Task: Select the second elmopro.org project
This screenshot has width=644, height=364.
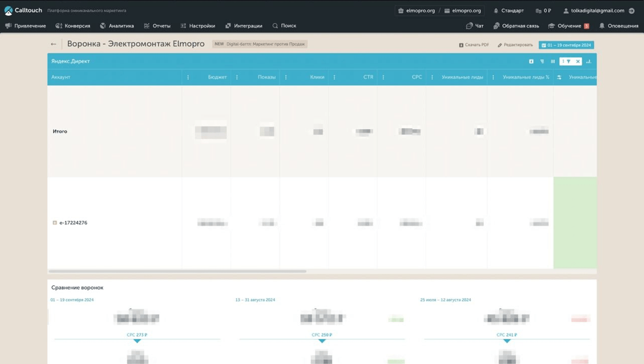Action: tap(463, 11)
